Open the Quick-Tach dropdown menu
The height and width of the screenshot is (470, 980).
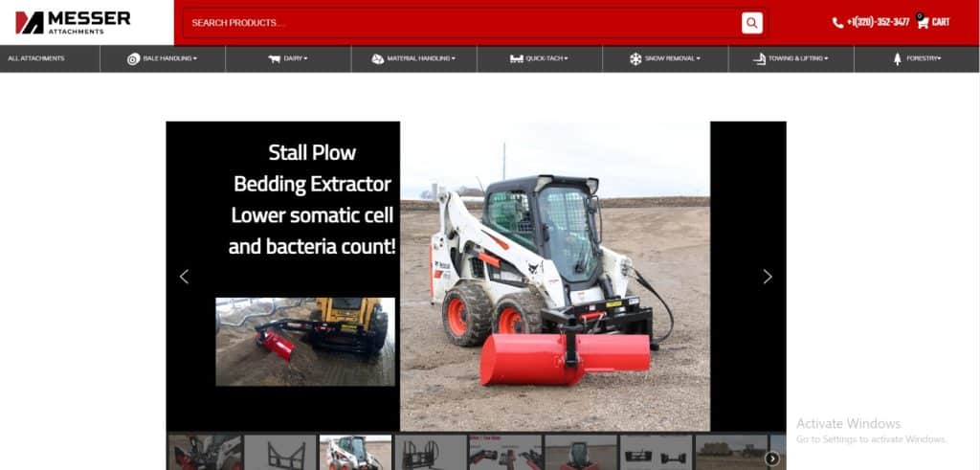[546, 59]
